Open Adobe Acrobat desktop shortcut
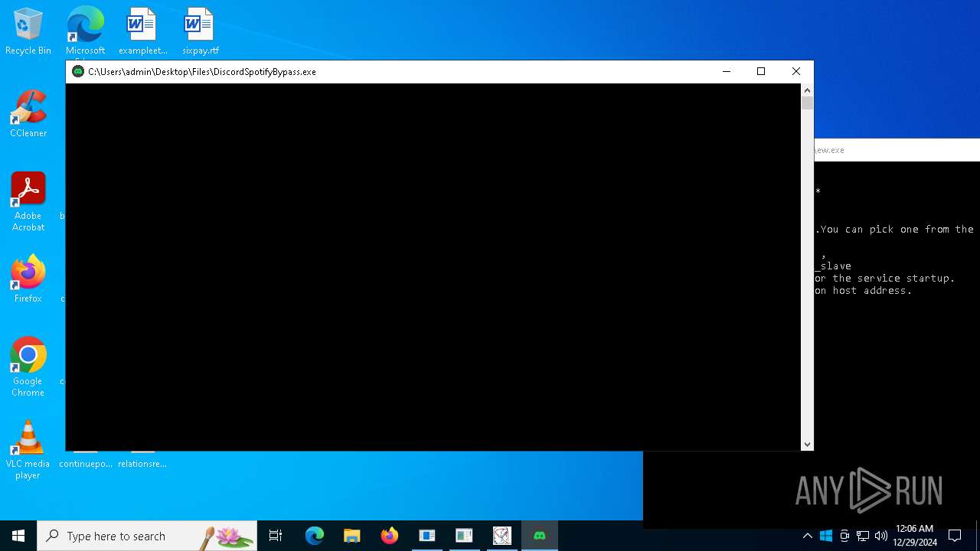Viewport: 980px width, 551px height. click(x=28, y=202)
